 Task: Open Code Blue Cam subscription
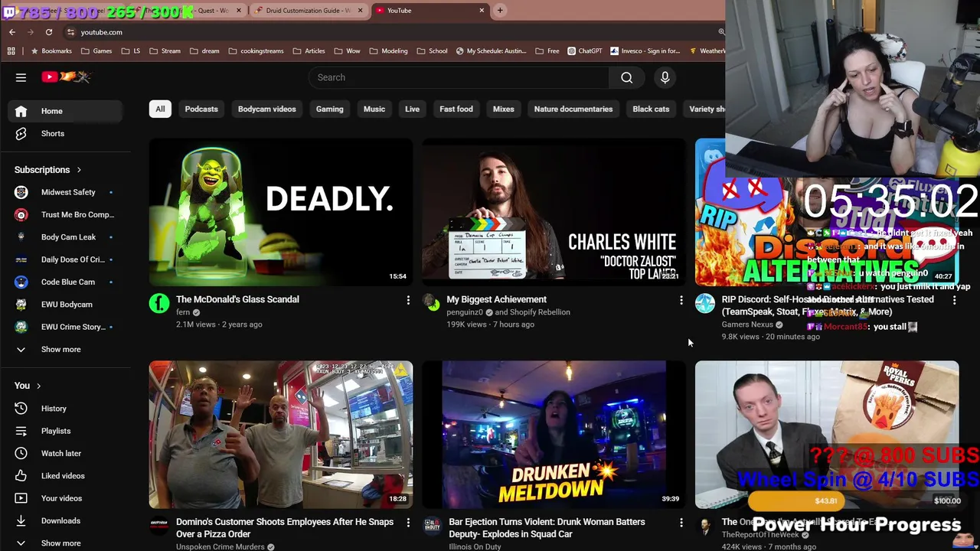[x=65, y=282]
